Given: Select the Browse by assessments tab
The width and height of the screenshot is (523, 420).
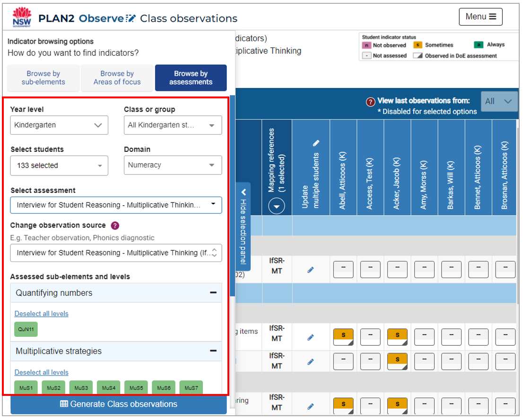Looking at the screenshot, I should pos(191,78).
